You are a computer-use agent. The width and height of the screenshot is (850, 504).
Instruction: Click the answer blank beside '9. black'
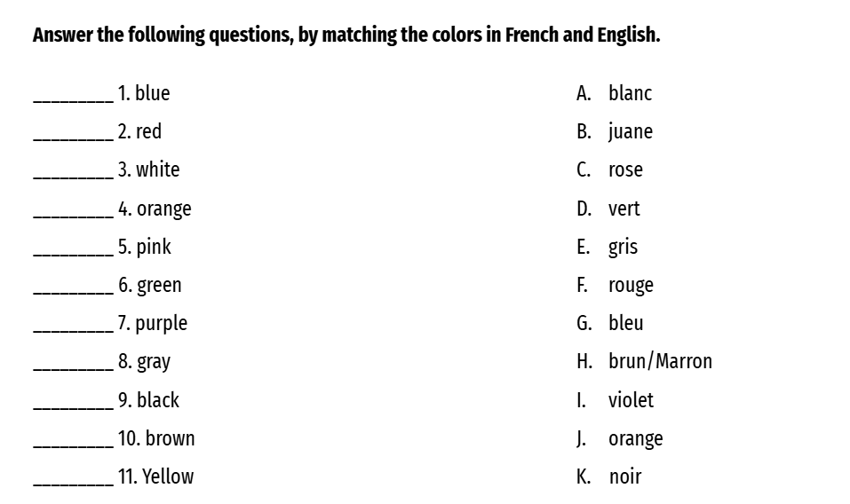(x=73, y=403)
